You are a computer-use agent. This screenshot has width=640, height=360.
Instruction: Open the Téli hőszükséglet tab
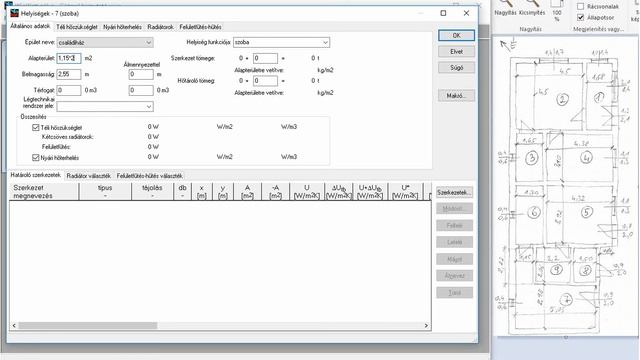(x=77, y=27)
